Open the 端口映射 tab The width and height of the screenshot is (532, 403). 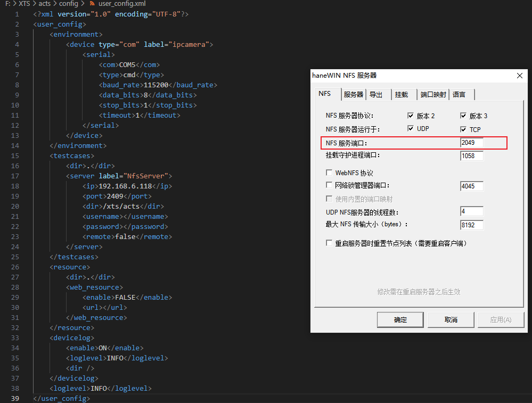tap(433, 95)
